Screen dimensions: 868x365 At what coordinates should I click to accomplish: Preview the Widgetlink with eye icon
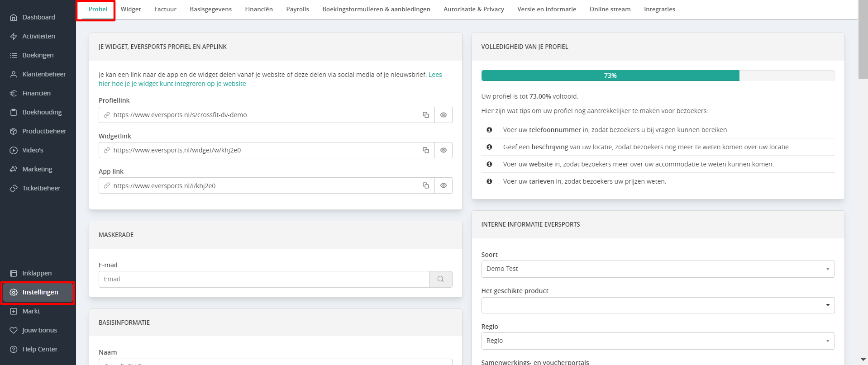pos(444,150)
